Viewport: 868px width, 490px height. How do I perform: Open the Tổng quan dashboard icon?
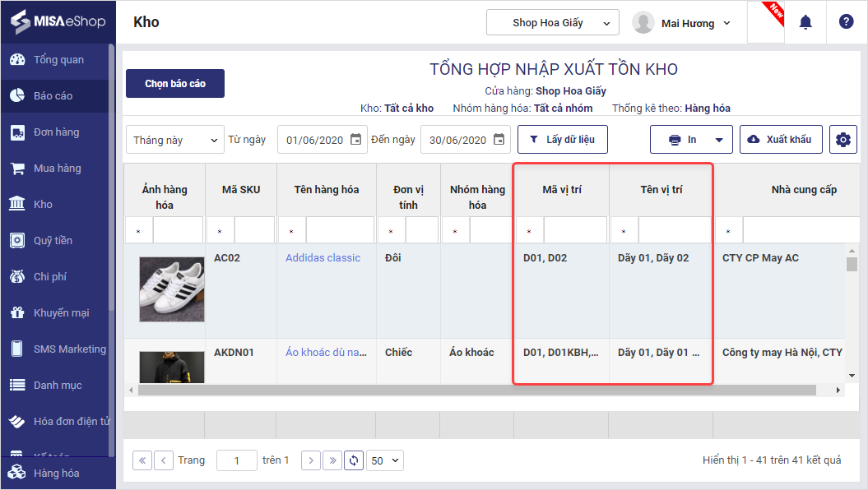[17, 60]
